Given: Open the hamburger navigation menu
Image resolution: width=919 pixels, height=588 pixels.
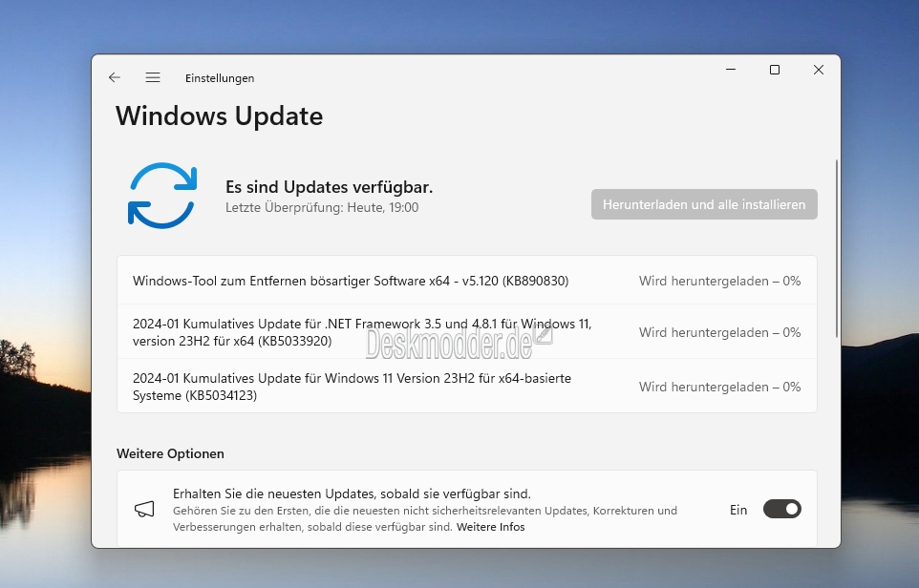Looking at the screenshot, I should click(153, 77).
